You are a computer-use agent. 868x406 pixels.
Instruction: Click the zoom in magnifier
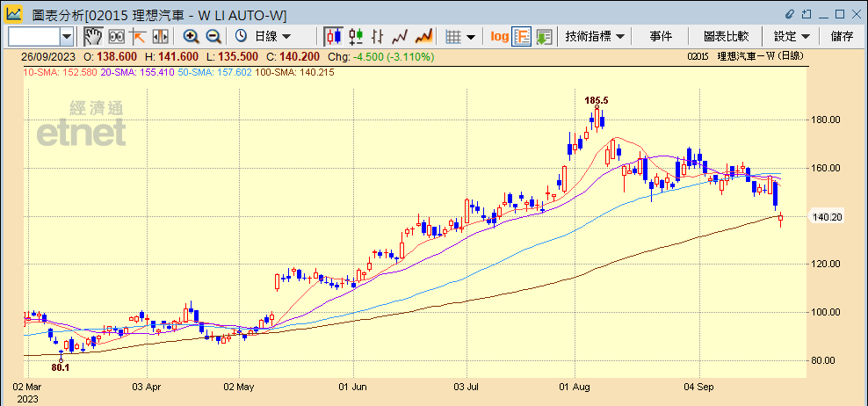point(191,36)
